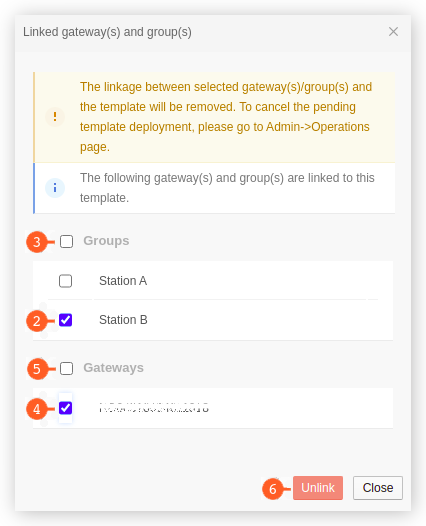Click the orange step 4 marker

click(x=37, y=409)
